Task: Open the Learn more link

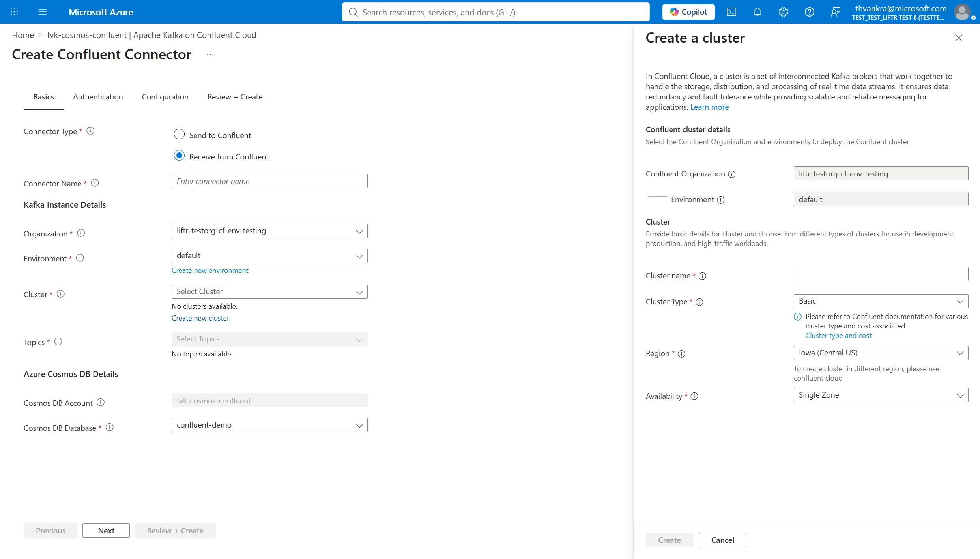Action: click(x=709, y=107)
